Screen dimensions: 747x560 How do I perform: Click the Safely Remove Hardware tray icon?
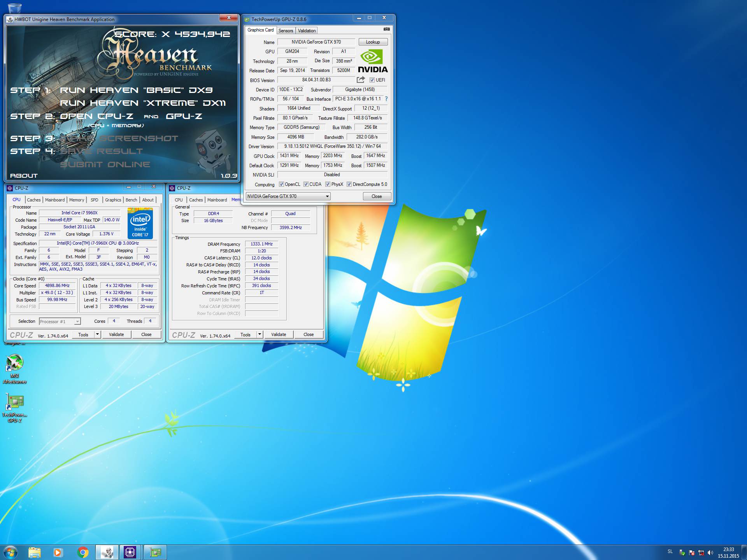pos(682,552)
